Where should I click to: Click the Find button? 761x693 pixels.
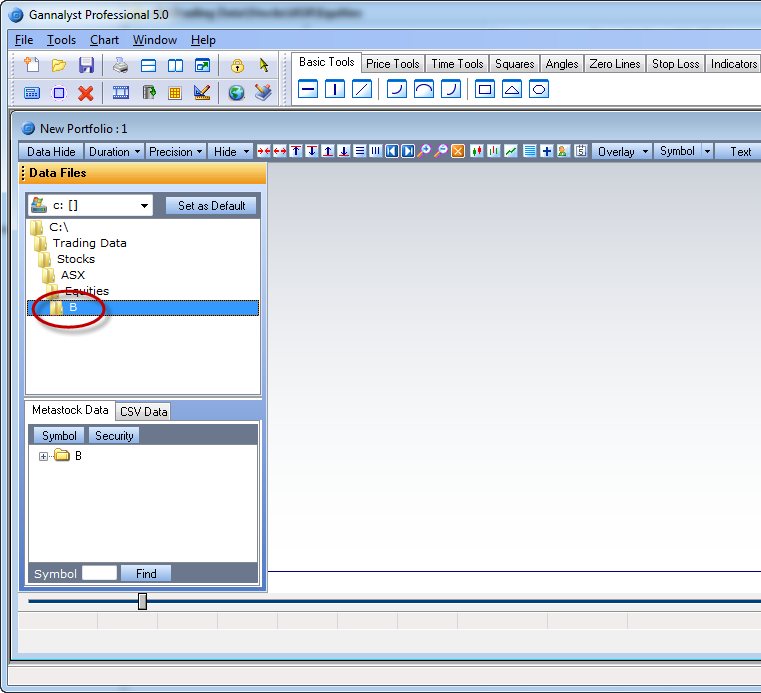point(146,574)
